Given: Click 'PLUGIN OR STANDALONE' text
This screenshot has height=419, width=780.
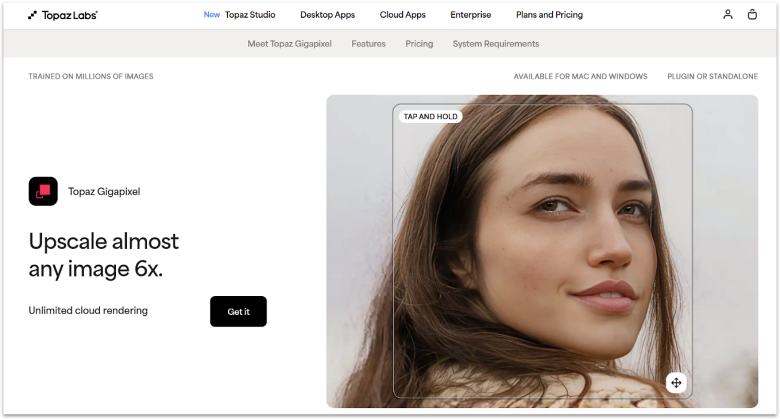Looking at the screenshot, I should pyautogui.click(x=712, y=76).
